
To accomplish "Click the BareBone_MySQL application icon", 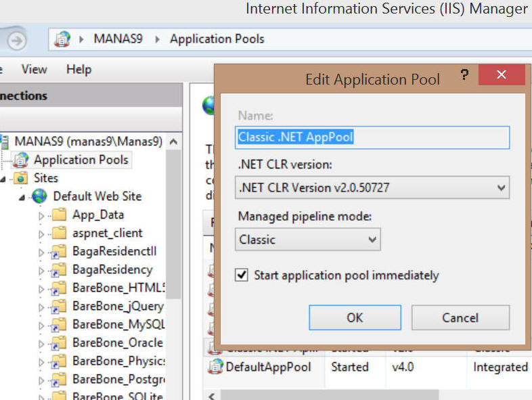I will [59, 325].
